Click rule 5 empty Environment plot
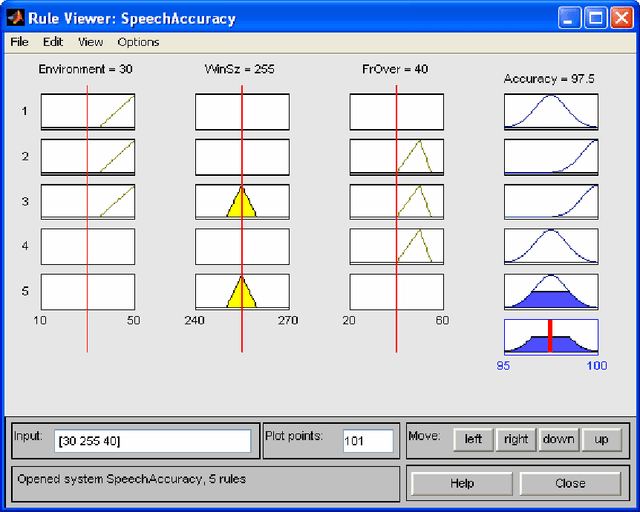640x512 pixels. click(88, 292)
